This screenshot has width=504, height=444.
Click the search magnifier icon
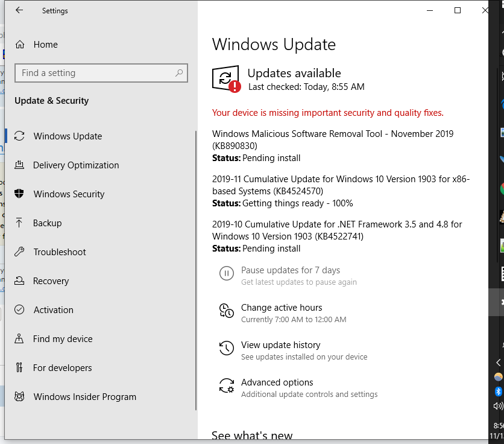(x=179, y=73)
